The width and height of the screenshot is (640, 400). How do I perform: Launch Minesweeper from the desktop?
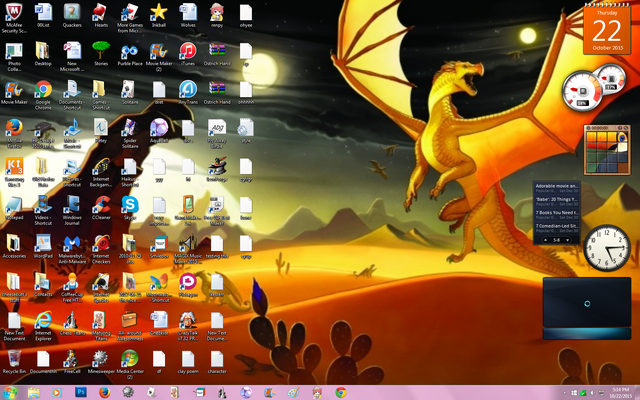point(101,359)
